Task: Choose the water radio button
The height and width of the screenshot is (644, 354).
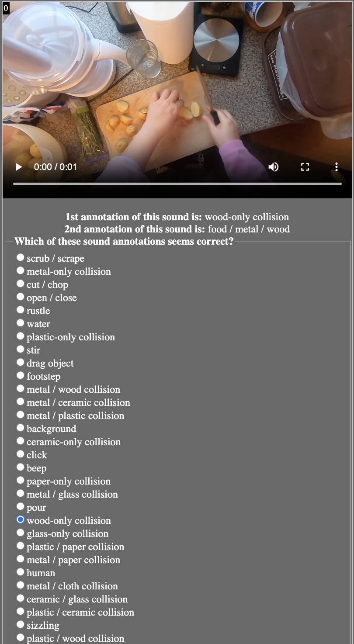Action: pyautogui.click(x=21, y=323)
